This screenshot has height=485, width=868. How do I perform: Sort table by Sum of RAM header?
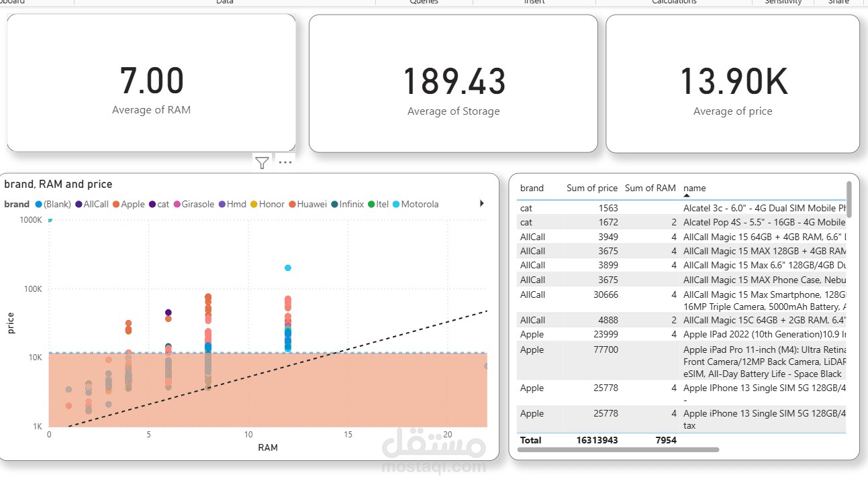click(x=650, y=188)
